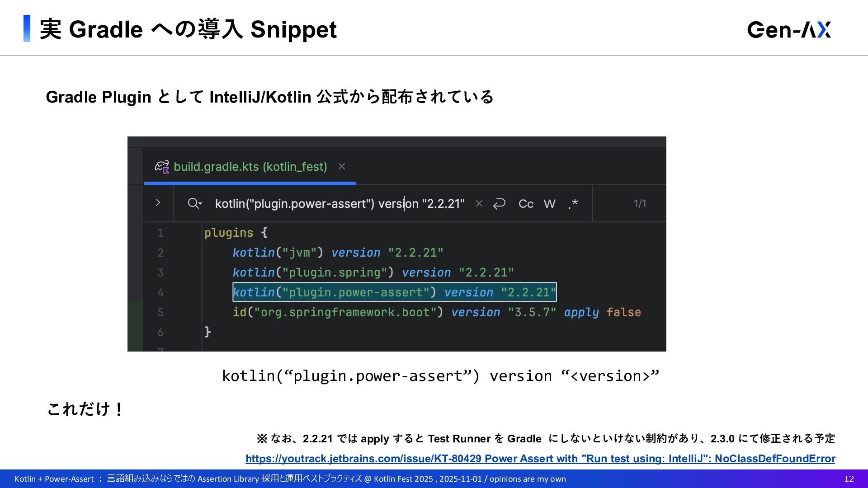Close the build.gradle.kts editor tab
The height and width of the screenshot is (488, 868).
(x=342, y=167)
